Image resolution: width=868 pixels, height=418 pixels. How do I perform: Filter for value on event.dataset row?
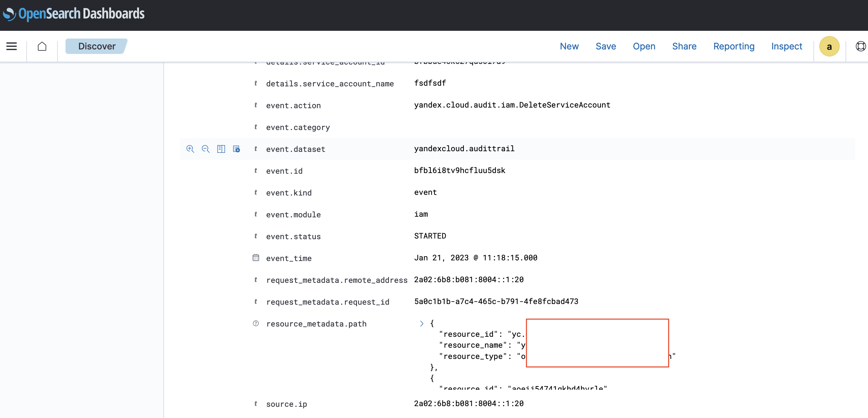click(x=190, y=149)
